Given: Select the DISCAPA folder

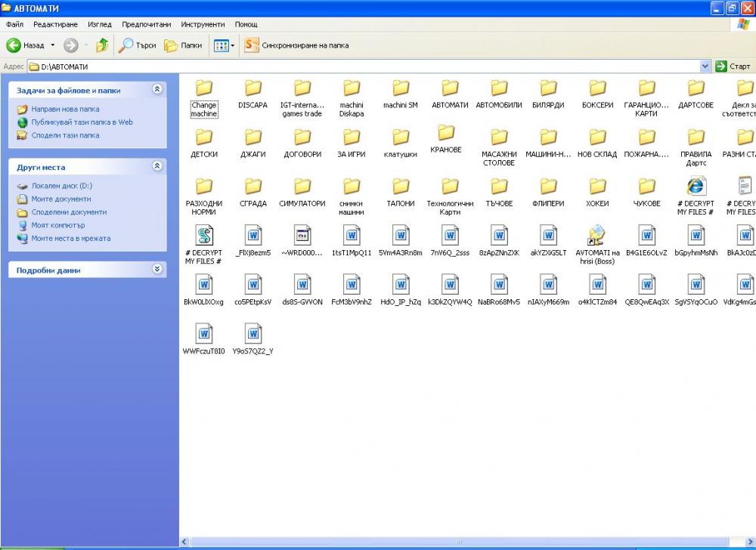Looking at the screenshot, I should [253, 94].
